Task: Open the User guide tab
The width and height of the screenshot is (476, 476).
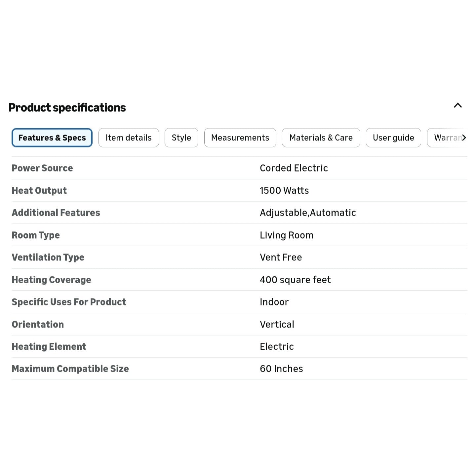Action: (x=393, y=138)
